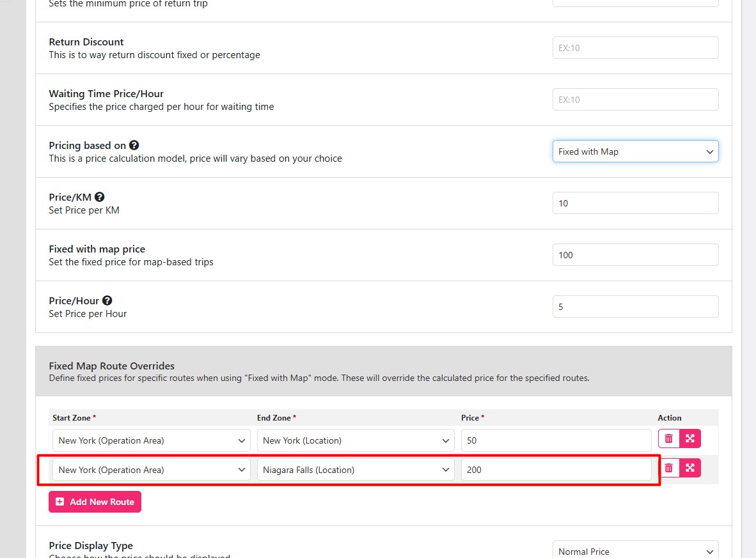Click the Waiting Time Price/Hour field

pyautogui.click(x=635, y=100)
